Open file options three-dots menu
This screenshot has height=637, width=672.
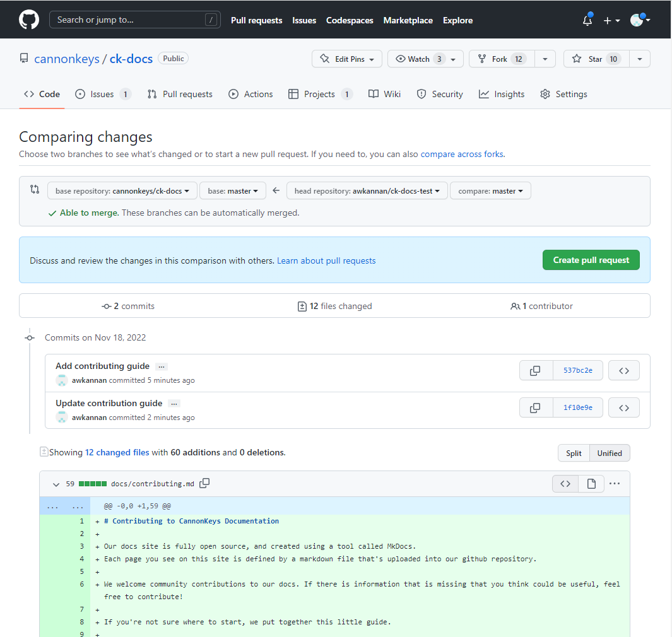pos(615,484)
